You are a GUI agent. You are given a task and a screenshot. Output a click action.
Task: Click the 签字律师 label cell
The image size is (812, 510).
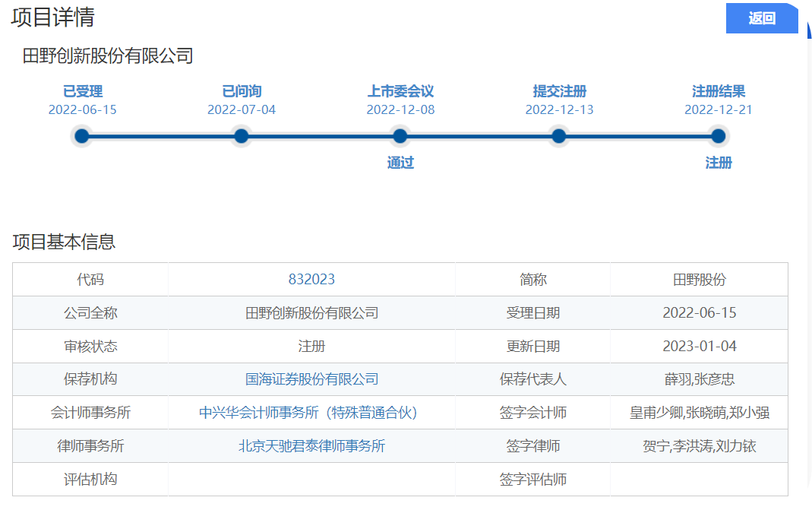(533, 445)
